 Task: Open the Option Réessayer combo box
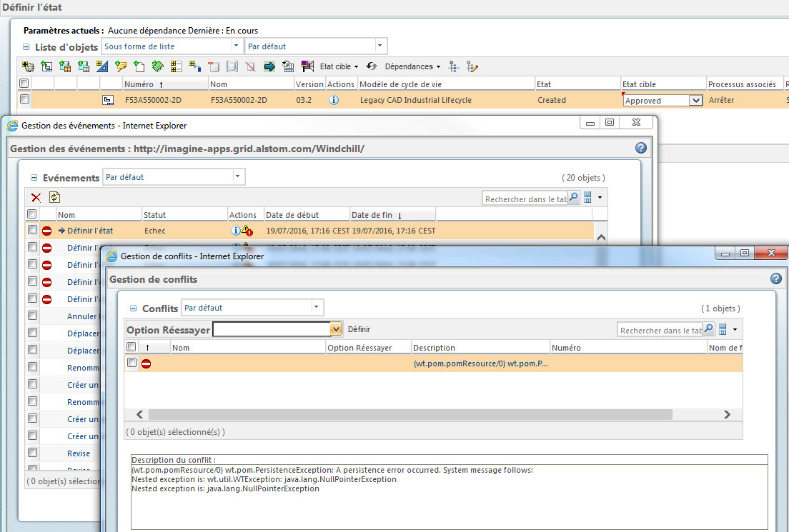tap(336, 329)
